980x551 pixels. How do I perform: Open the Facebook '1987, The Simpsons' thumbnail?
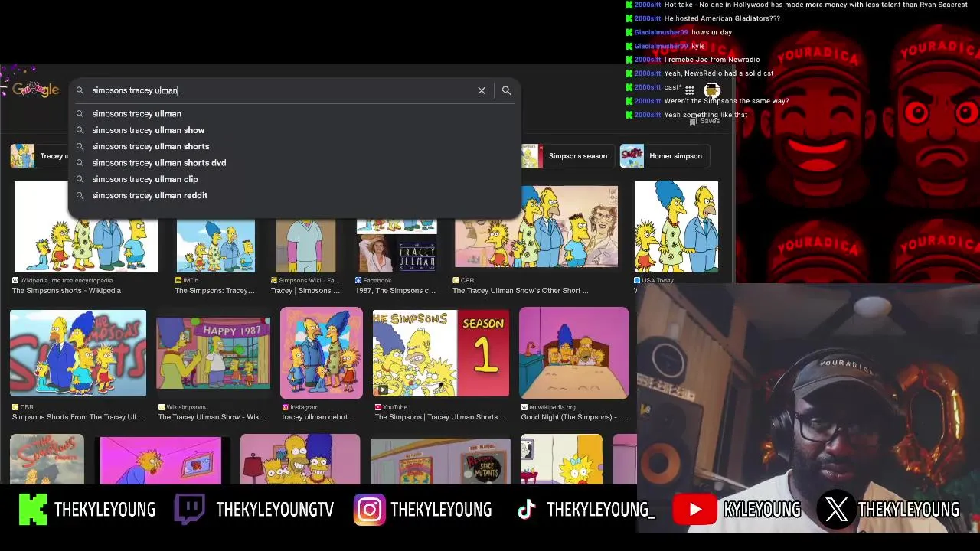click(x=397, y=246)
